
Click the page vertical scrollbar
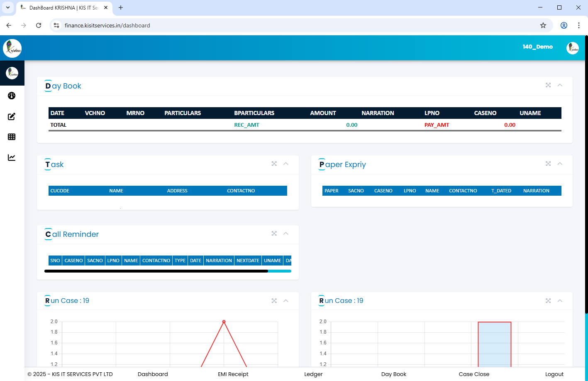(586, 175)
